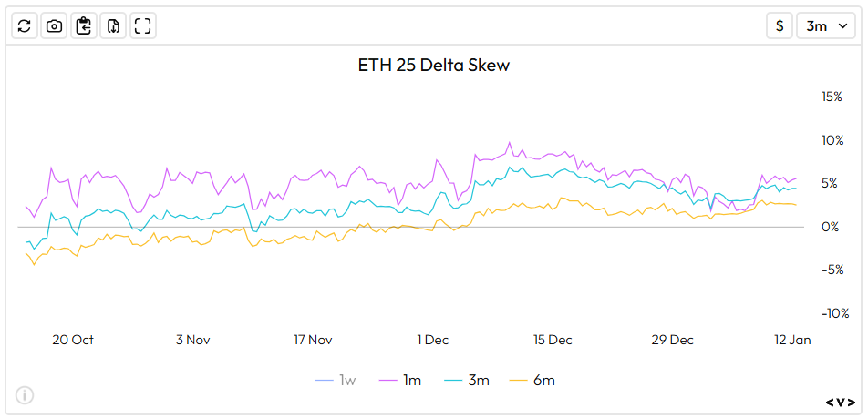Toggle the 6m series legend label
Viewport: 868px width, 418px height.
[x=544, y=380]
